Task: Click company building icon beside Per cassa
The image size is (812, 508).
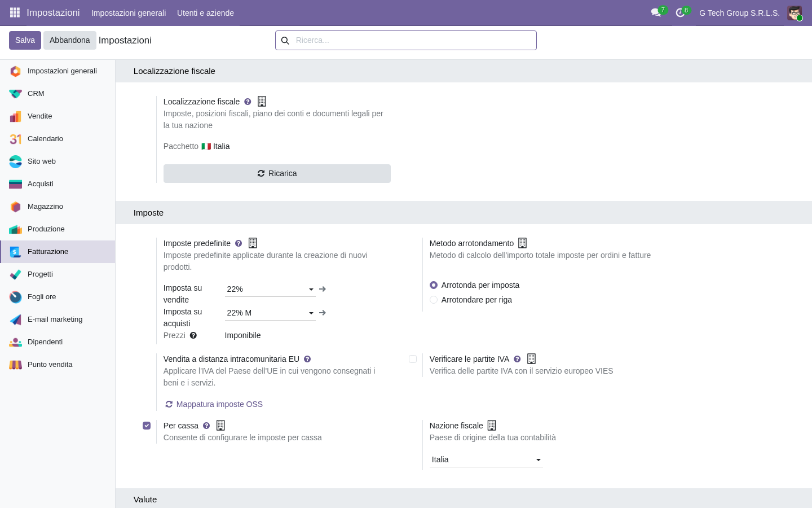Action: point(220,426)
